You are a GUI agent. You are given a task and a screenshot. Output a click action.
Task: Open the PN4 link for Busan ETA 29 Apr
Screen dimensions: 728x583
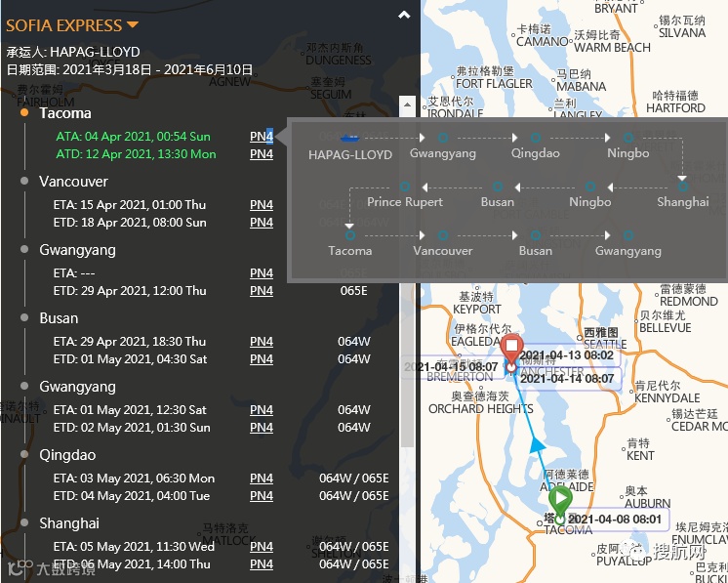(262, 341)
